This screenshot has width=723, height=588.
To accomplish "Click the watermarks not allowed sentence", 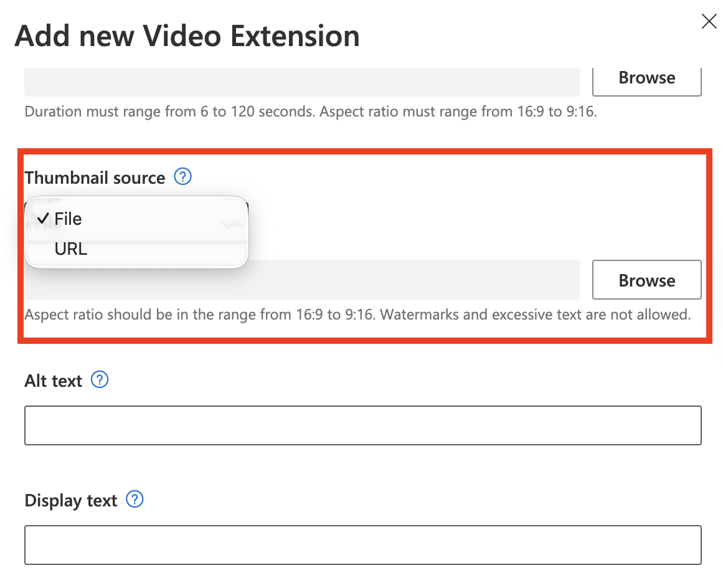I will coord(536,315).
